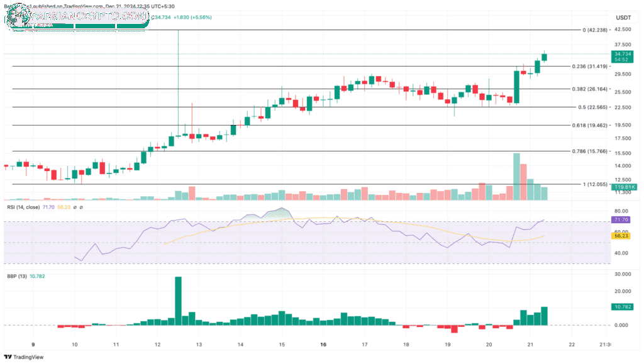Click the Fibonacci label 0.5 (22.565)

click(x=592, y=107)
